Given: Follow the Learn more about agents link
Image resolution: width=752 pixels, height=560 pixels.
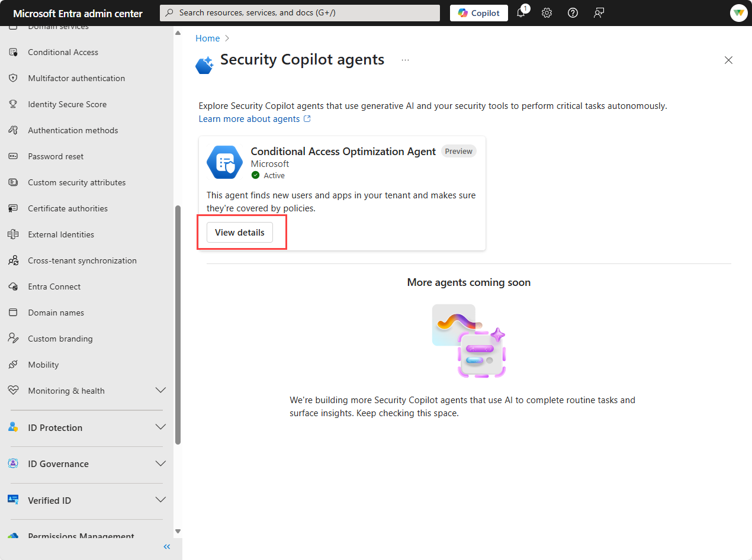Looking at the screenshot, I should click(255, 119).
